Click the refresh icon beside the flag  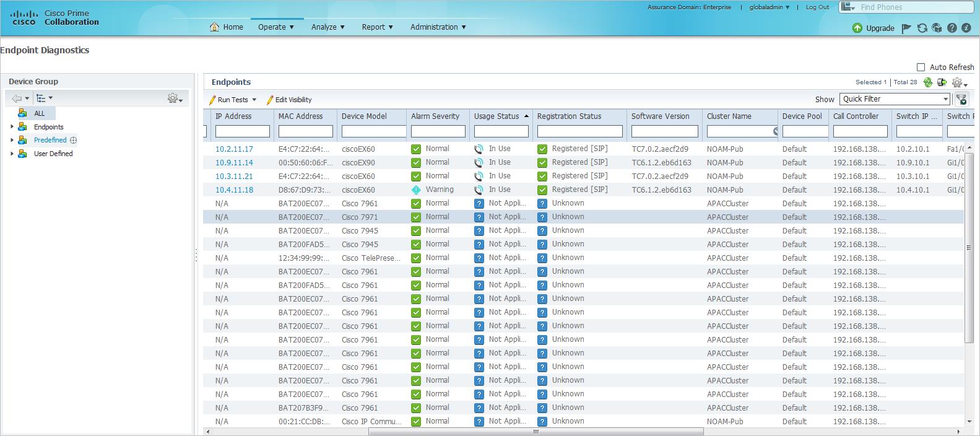coord(922,28)
